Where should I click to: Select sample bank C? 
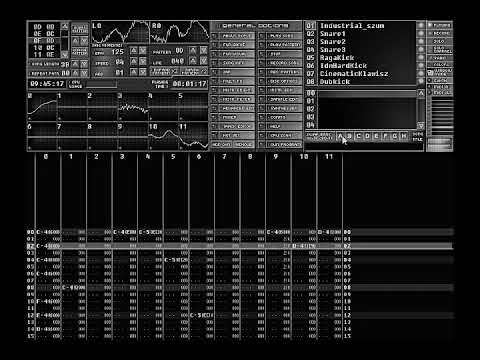(358, 136)
